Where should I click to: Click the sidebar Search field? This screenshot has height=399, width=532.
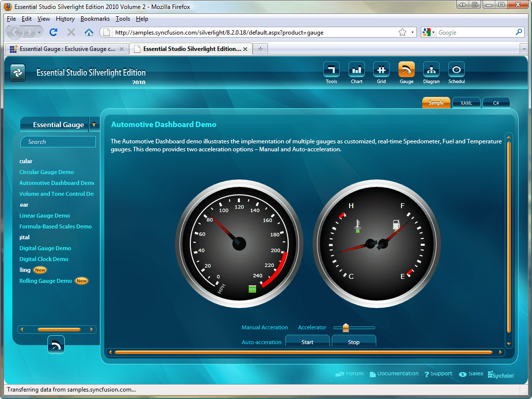58,141
